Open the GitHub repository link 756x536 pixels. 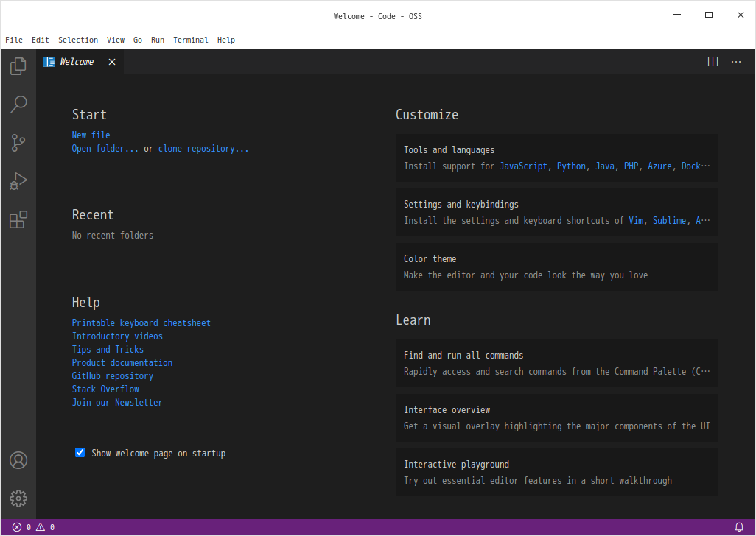click(x=112, y=376)
